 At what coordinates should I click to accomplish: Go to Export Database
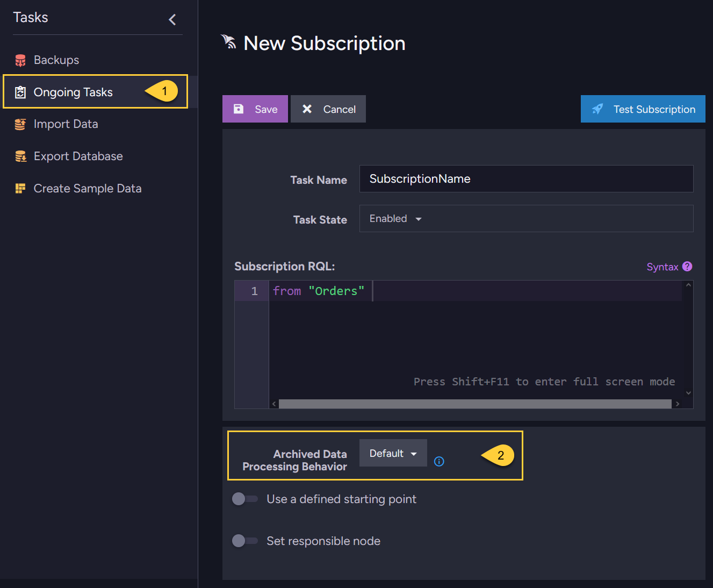[100, 156]
